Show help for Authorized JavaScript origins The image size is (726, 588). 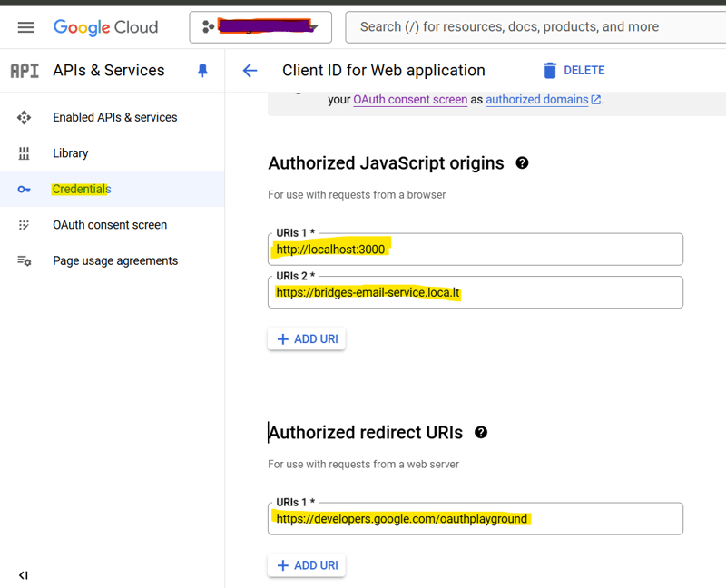[523, 163]
